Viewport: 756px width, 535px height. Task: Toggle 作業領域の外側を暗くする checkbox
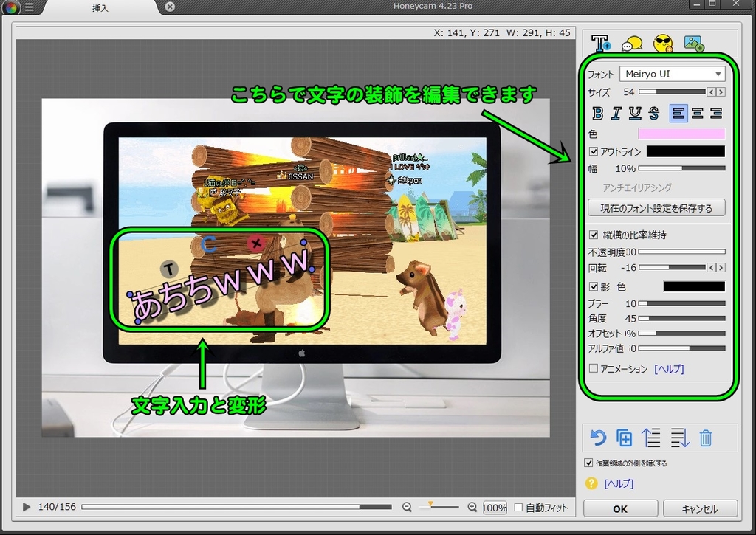pos(588,463)
